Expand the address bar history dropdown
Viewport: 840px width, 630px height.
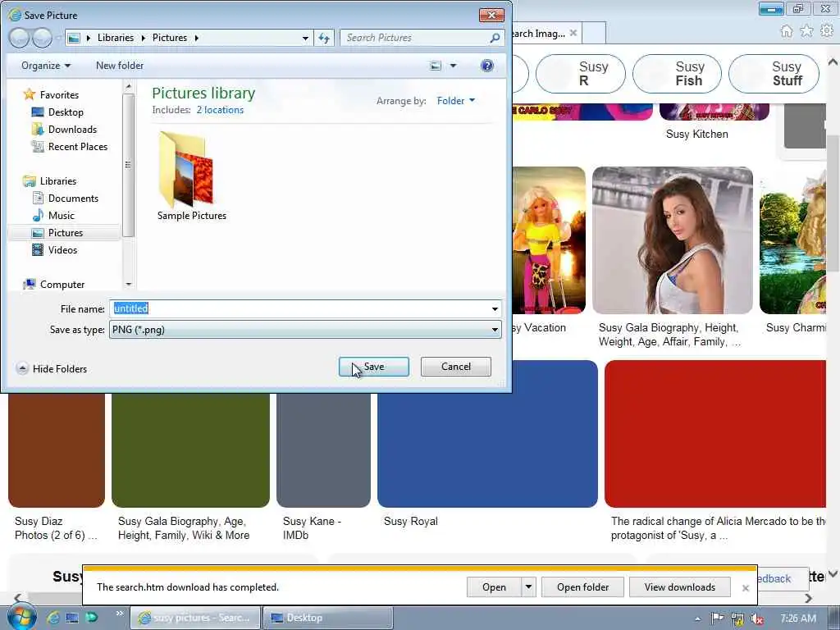point(305,38)
